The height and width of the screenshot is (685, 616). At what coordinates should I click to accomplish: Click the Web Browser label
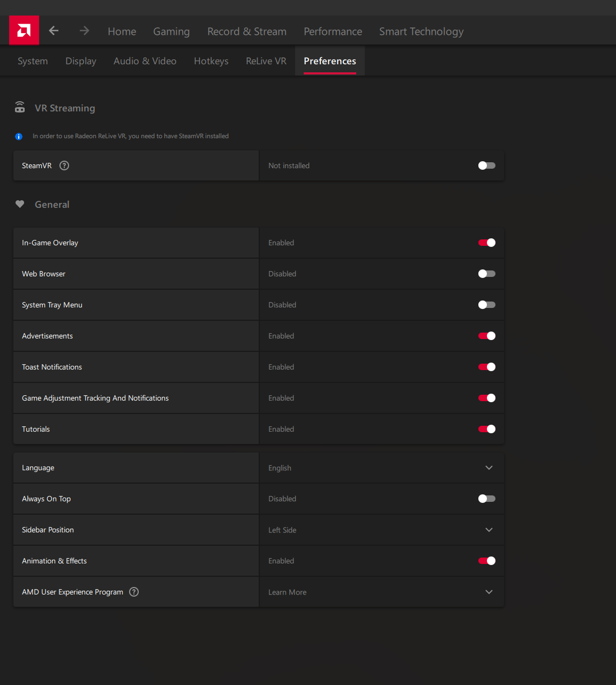pos(44,274)
